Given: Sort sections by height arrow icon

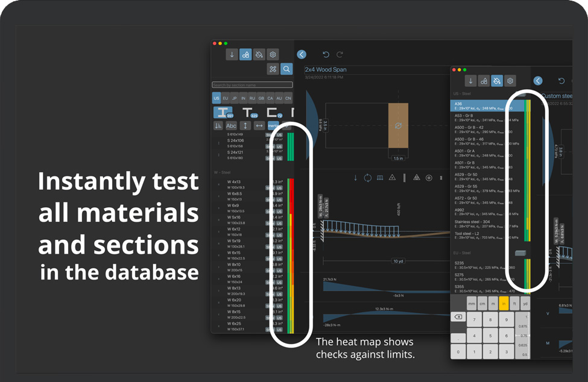Looking at the screenshot, I should (x=245, y=126).
